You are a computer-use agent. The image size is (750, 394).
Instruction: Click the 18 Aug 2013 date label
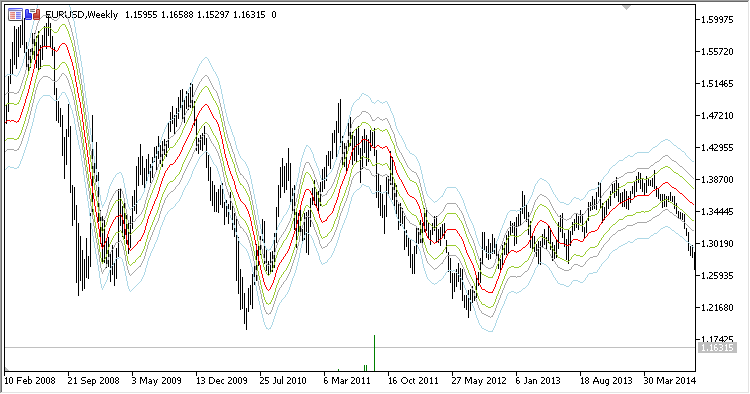click(x=606, y=381)
